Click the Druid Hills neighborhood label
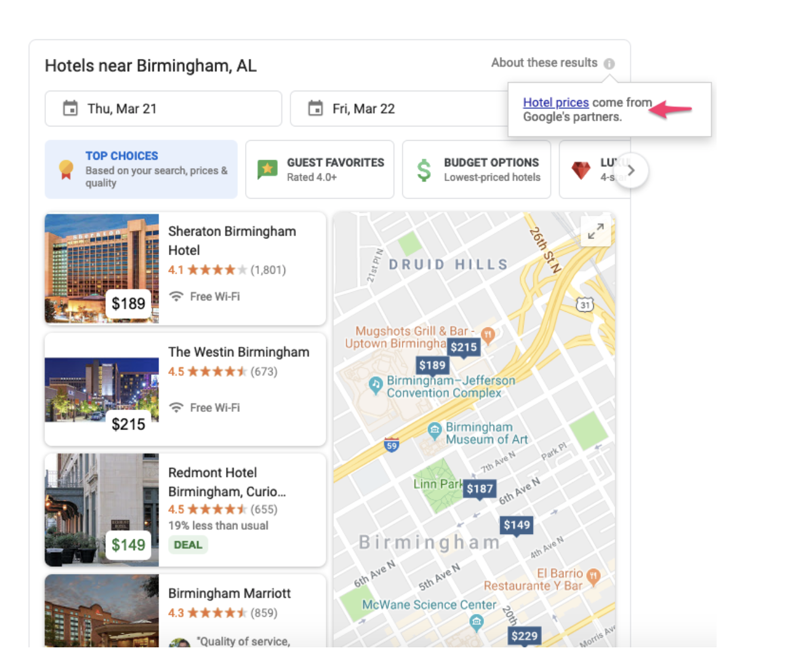 (448, 265)
